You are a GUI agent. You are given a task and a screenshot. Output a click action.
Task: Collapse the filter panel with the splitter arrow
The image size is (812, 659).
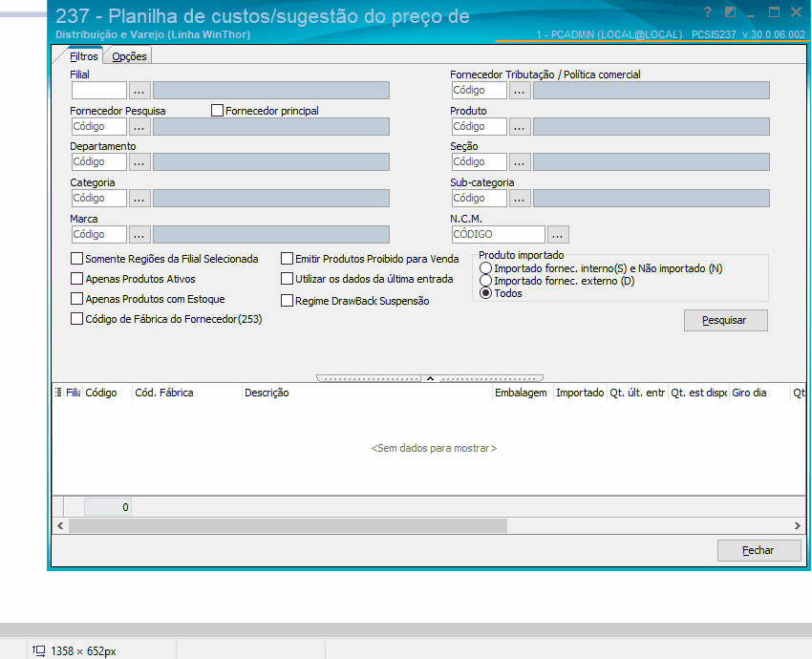tap(430, 378)
